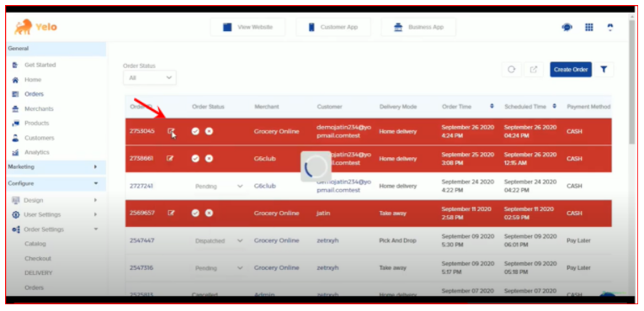Image resolution: width=644 pixels, height=311 pixels.
Task: Accept order 2753045 with checkmark icon
Action: (x=195, y=131)
